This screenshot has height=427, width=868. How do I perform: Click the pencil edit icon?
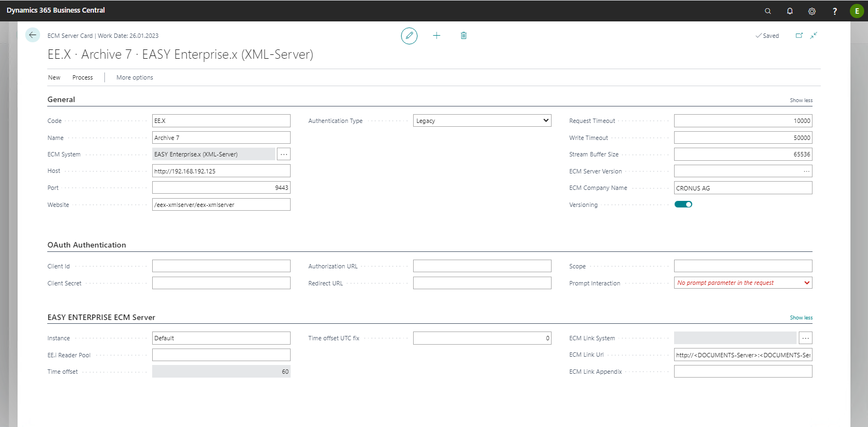409,36
